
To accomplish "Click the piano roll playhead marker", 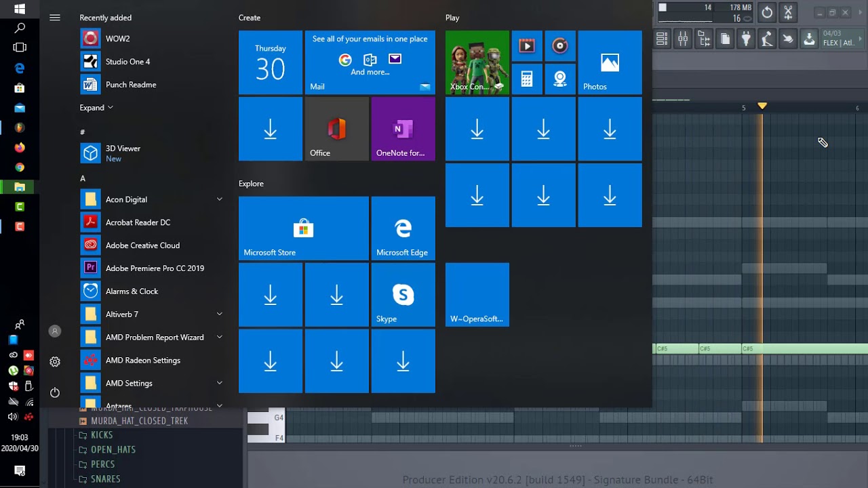I will pyautogui.click(x=762, y=106).
